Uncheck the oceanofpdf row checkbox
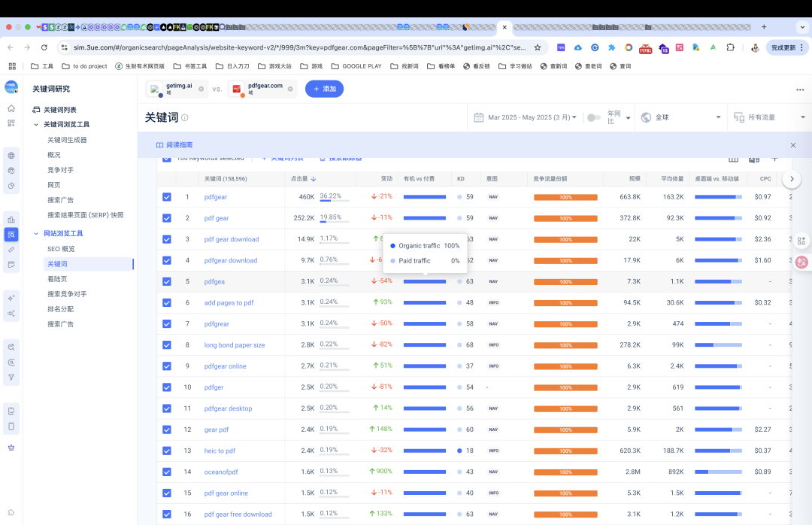The width and height of the screenshot is (812, 525). coord(167,472)
